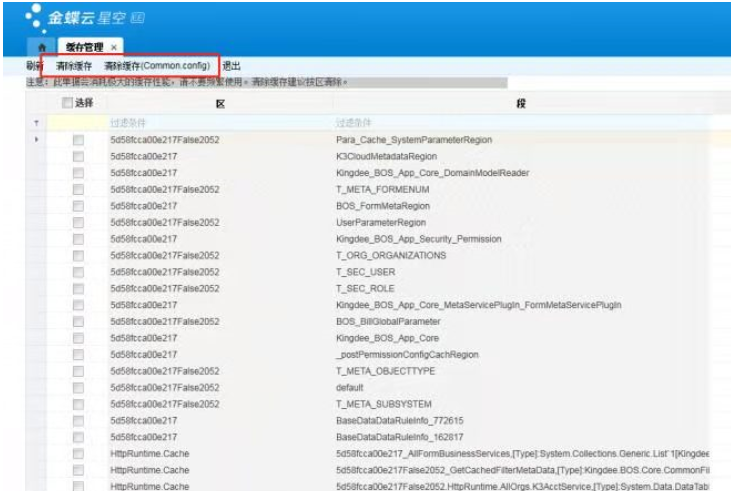Check the BaseDataDataRuleInfo_772615 row checkbox

78,421
